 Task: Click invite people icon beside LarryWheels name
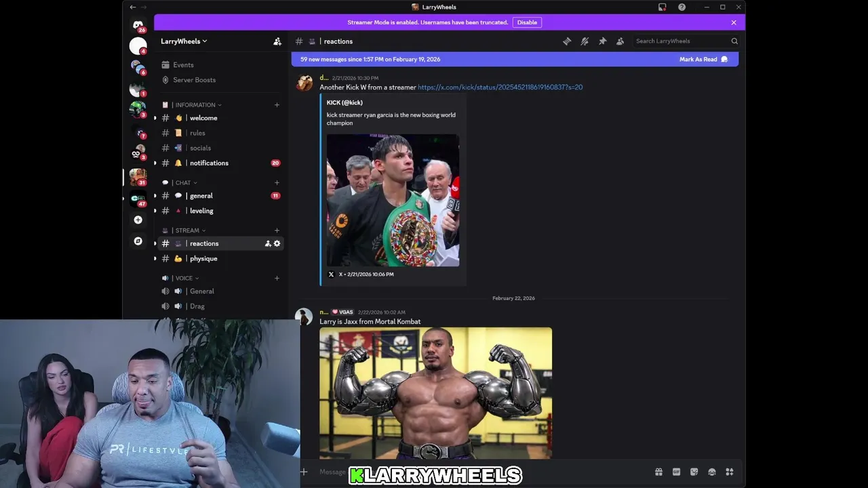(x=277, y=41)
